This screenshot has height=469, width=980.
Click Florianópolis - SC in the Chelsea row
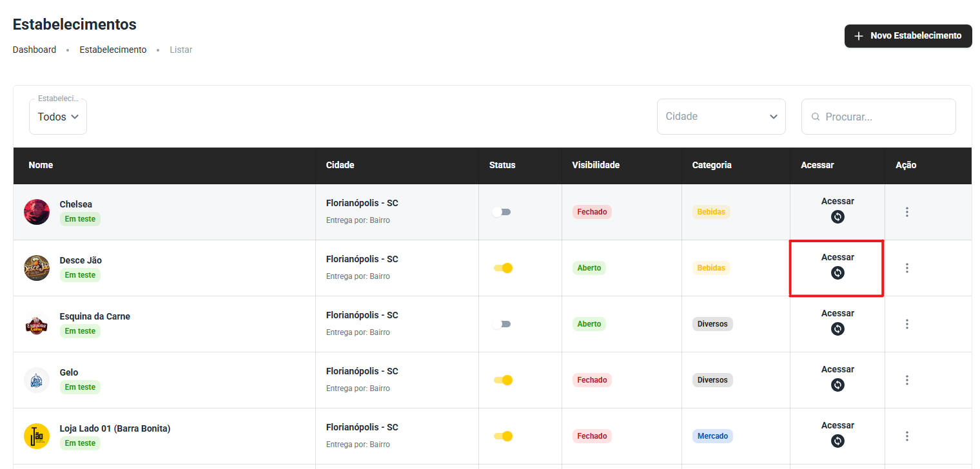[362, 203]
